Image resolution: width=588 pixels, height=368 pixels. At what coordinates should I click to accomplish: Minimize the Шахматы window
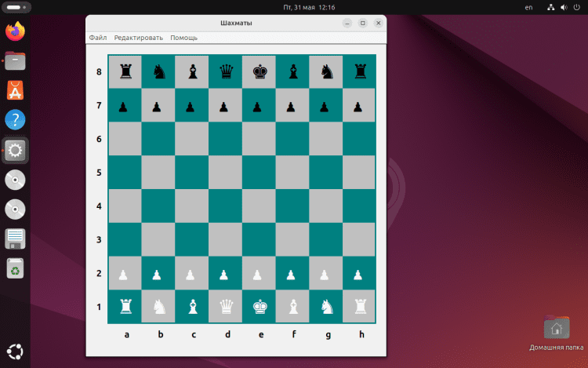coord(347,24)
